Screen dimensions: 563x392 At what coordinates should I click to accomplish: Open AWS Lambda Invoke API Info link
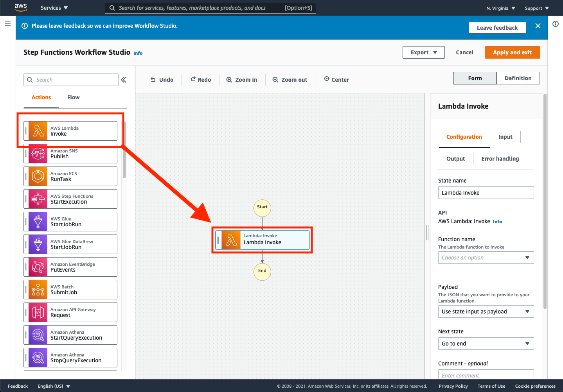[x=497, y=222]
